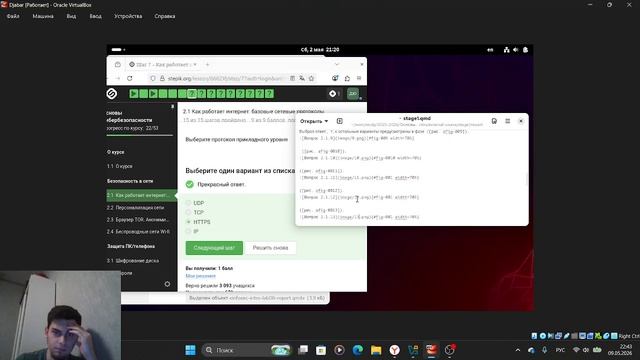Toggle reader view icon in address bar
The width and height of the screenshot is (640, 360).
[293, 78]
